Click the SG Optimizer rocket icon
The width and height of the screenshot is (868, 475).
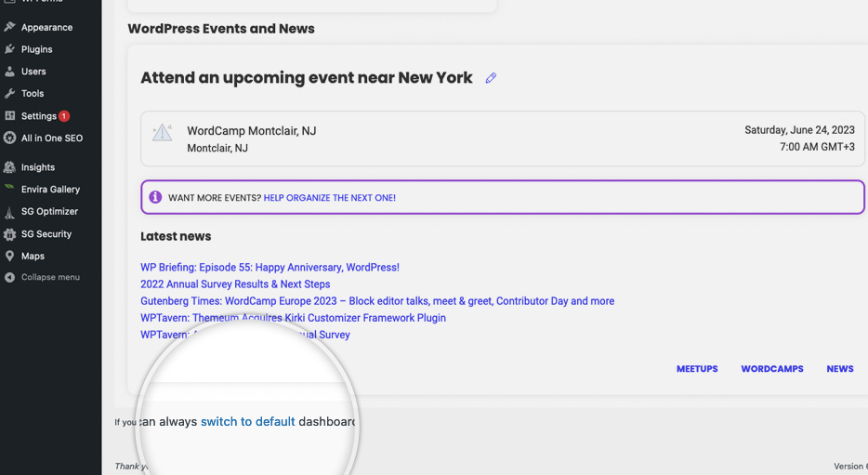pyautogui.click(x=9, y=212)
